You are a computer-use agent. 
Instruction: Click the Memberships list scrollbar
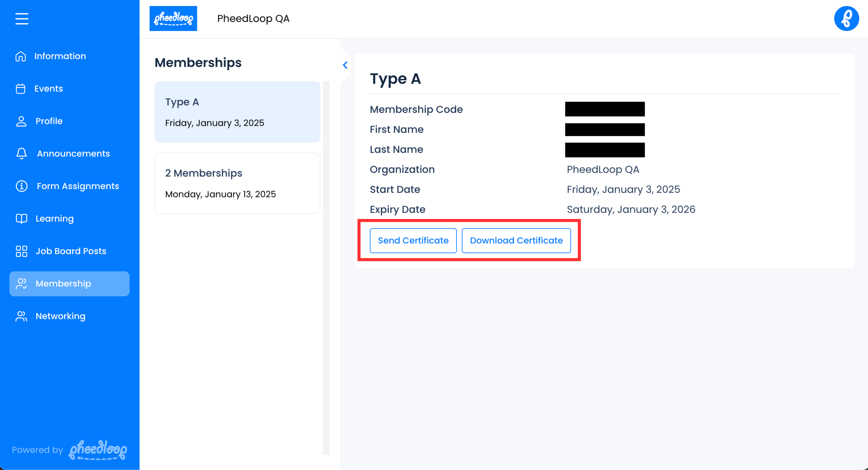326,268
